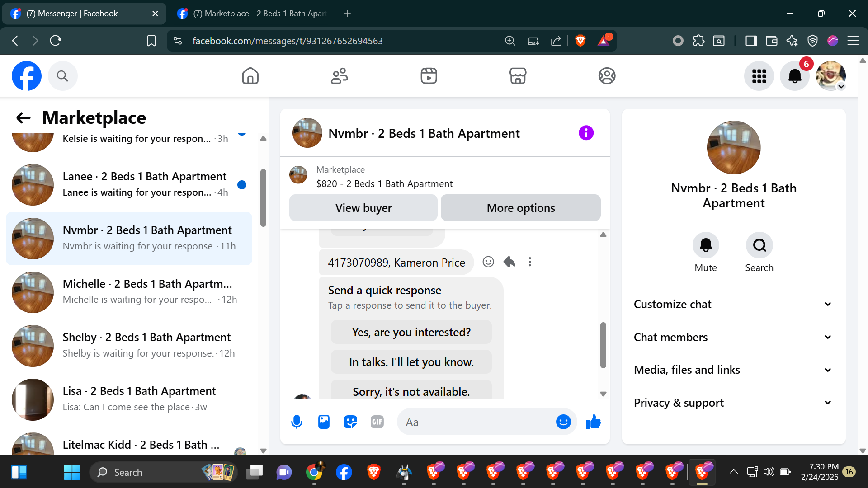Reply to the Kameron Price message
Image resolution: width=868 pixels, height=488 pixels.
[509, 262]
